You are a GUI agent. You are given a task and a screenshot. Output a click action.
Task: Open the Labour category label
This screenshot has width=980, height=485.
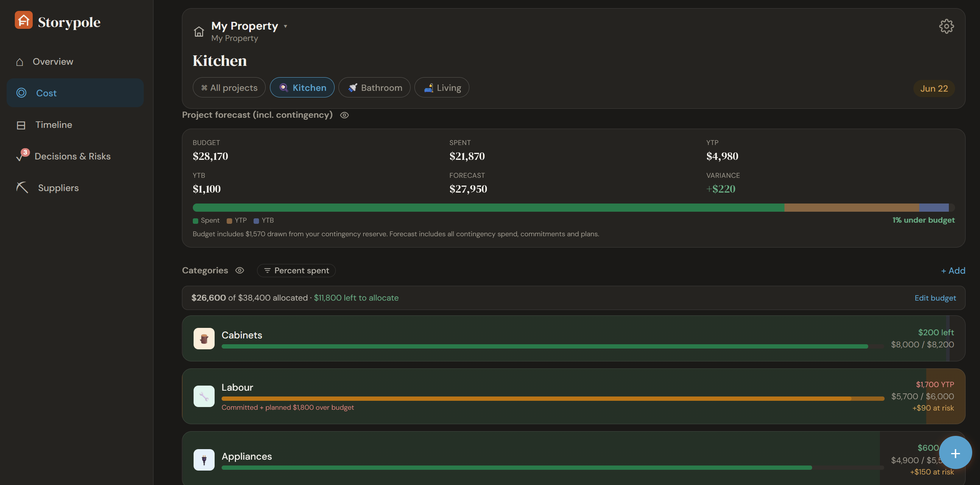pyautogui.click(x=237, y=387)
